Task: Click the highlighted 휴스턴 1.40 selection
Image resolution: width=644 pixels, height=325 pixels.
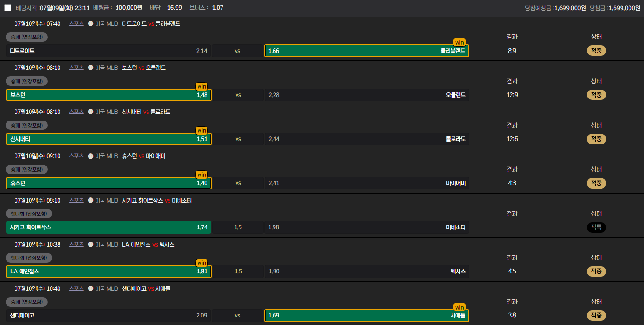Action: coord(109,183)
